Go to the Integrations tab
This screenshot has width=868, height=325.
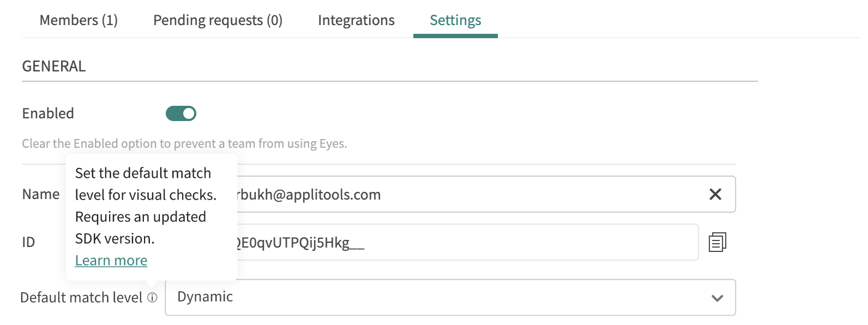pyautogui.click(x=356, y=20)
